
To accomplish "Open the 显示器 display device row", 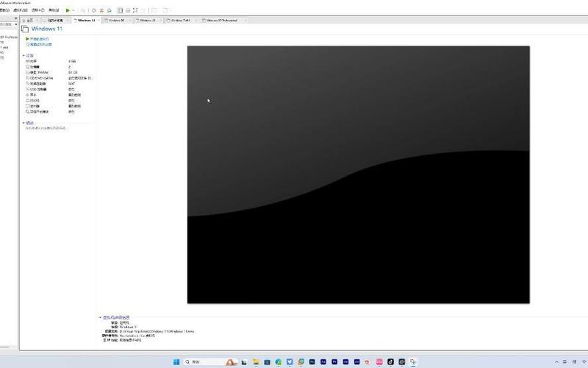I will click(x=58, y=106).
